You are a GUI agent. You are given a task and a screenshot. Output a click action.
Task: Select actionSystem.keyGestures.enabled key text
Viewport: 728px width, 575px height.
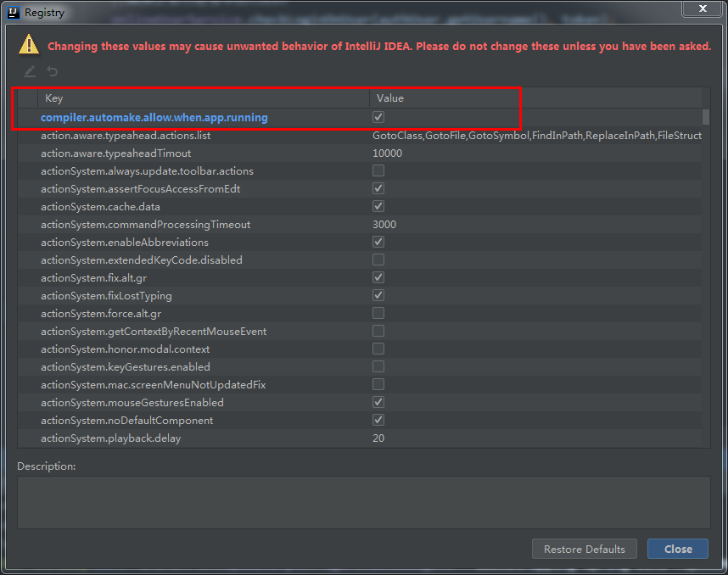point(126,367)
